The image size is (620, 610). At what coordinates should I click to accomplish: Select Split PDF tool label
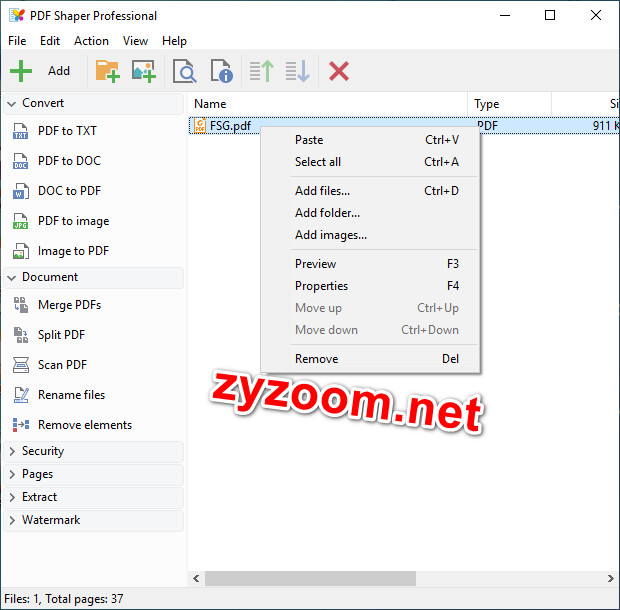[61, 335]
